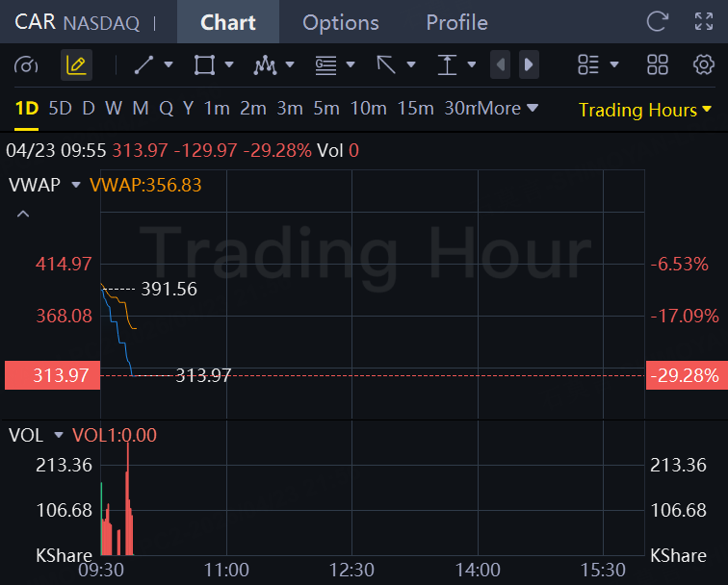Image resolution: width=728 pixels, height=585 pixels.
Task: Toggle the 1D timeframe selection
Action: pyautogui.click(x=26, y=109)
